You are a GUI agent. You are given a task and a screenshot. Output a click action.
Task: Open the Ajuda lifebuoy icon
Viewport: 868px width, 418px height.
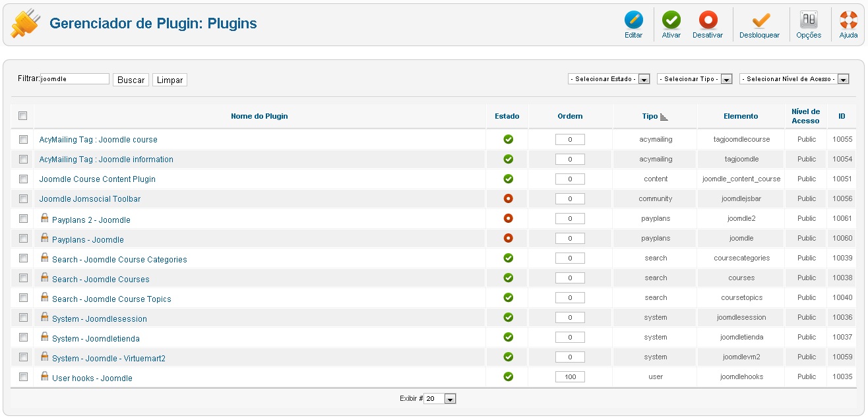(848, 20)
